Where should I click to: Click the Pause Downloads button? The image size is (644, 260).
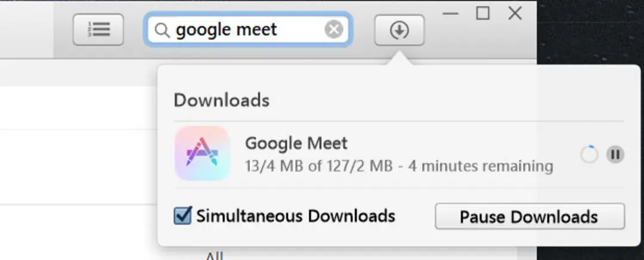tap(530, 216)
